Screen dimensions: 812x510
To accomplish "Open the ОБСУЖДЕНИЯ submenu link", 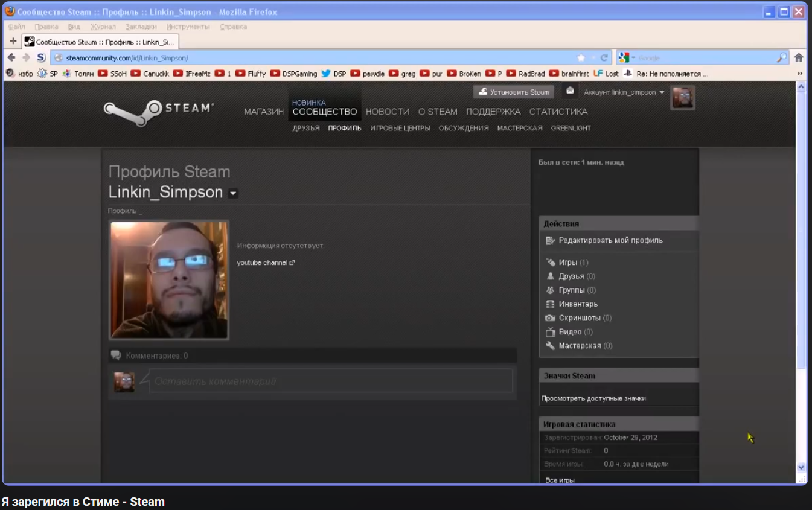I will click(x=464, y=128).
